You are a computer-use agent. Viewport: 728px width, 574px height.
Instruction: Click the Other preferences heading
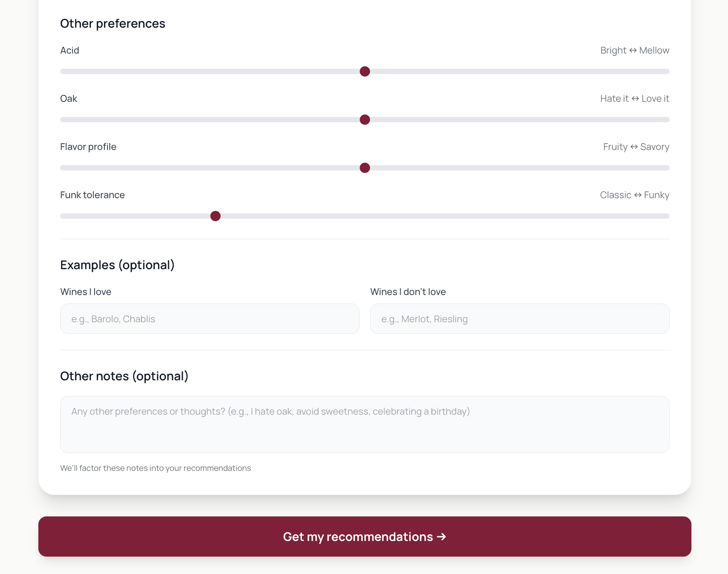tap(112, 23)
